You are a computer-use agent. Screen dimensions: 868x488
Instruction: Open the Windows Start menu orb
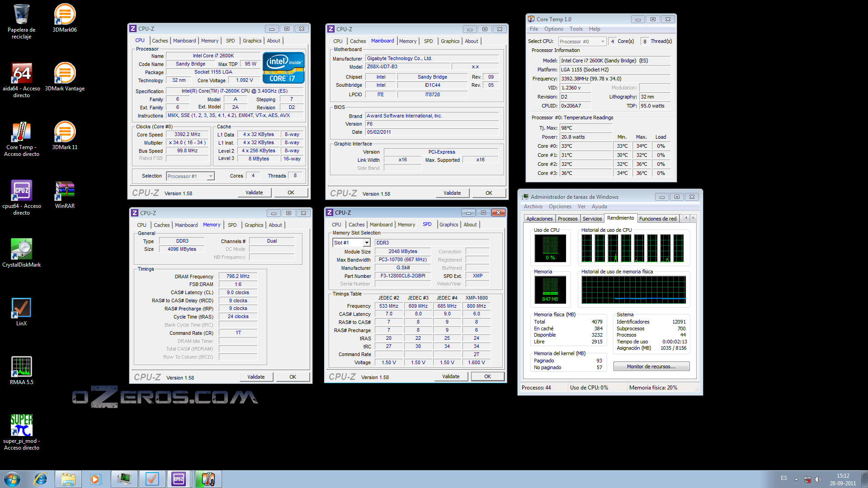12,479
